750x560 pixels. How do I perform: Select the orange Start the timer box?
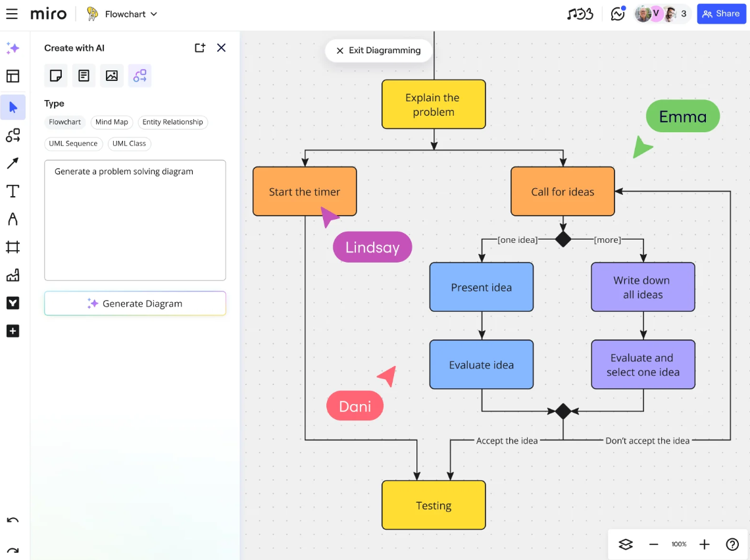pyautogui.click(x=304, y=191)
